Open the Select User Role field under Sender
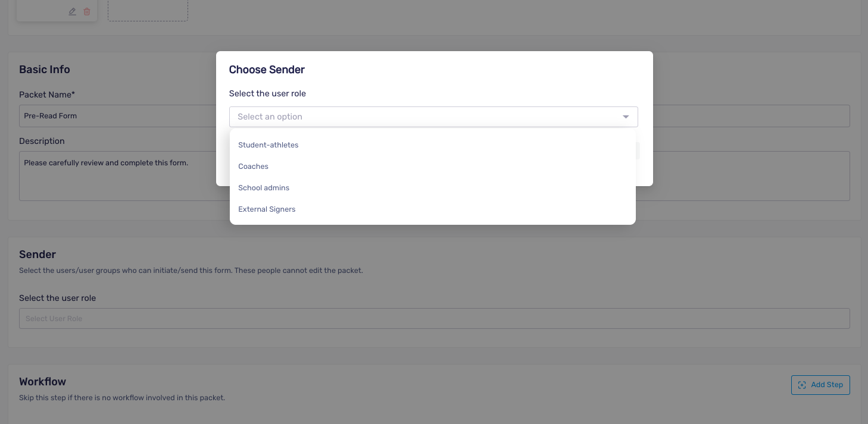Screen dimensions: 868x424 click(434, 318)
